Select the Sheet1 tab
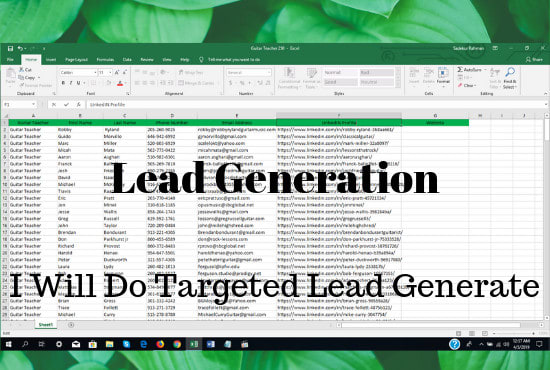The image size is (550, 370). click(x=46, y=325)
